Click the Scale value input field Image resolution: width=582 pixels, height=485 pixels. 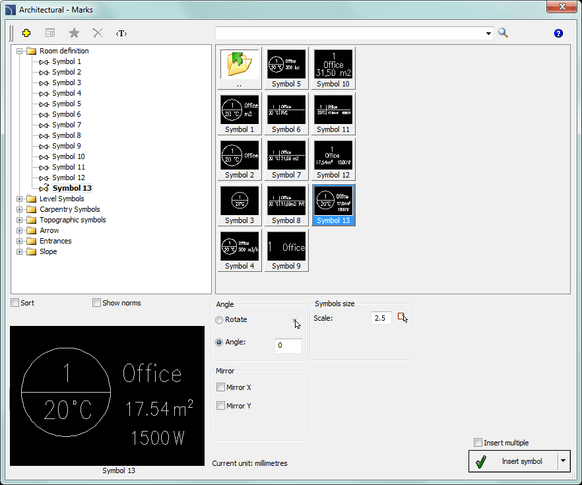[381, 318]
